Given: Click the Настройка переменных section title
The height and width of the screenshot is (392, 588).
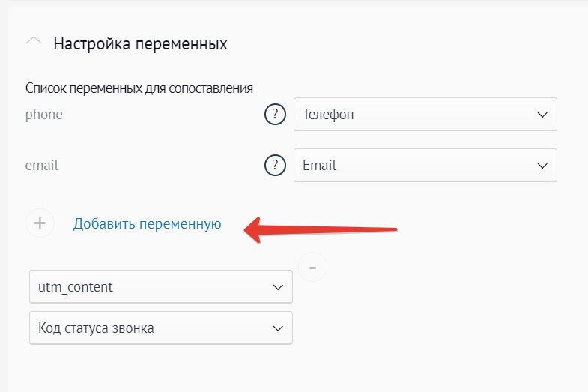Looking at the screenshot, I should (x=140, y=43).
